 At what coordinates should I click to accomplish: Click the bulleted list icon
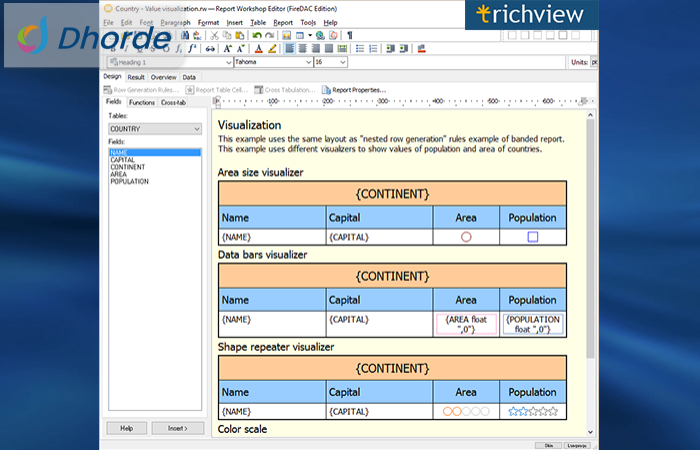coord(360,49)
